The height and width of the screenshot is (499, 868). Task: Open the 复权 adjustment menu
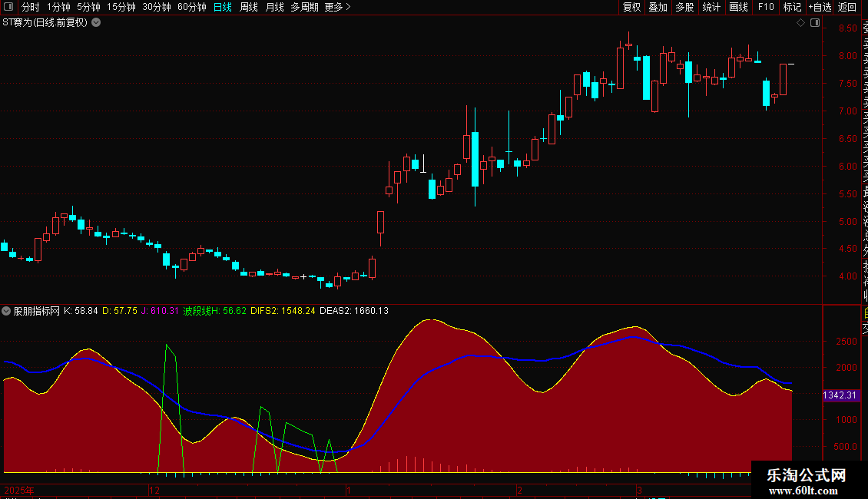coord(631,7)
